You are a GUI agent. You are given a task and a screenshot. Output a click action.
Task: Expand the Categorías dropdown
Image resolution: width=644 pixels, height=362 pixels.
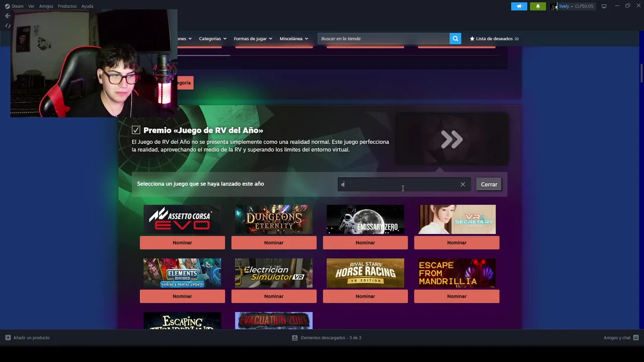pyautogui.click(x=212, y=39)
